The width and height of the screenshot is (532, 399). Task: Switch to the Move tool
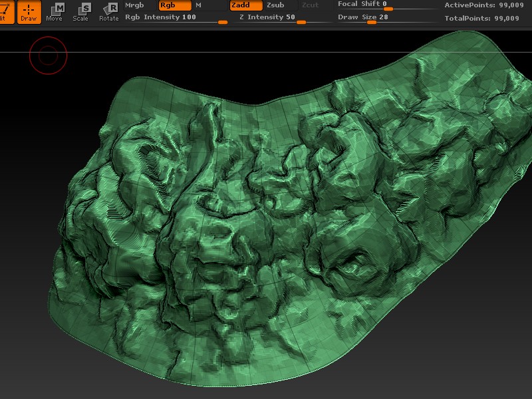point(55,12)
